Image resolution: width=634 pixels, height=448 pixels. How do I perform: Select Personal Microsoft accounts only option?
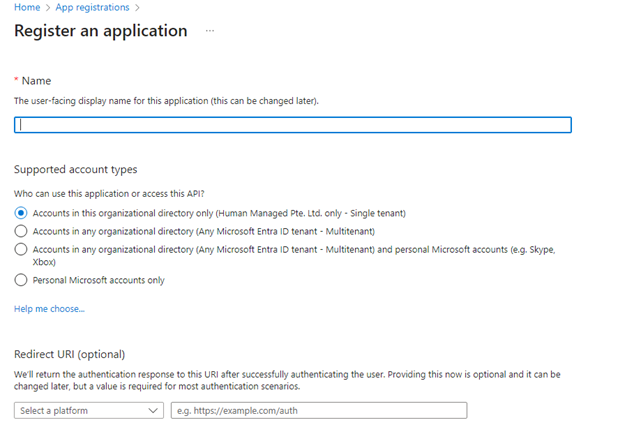coord(21,280)
